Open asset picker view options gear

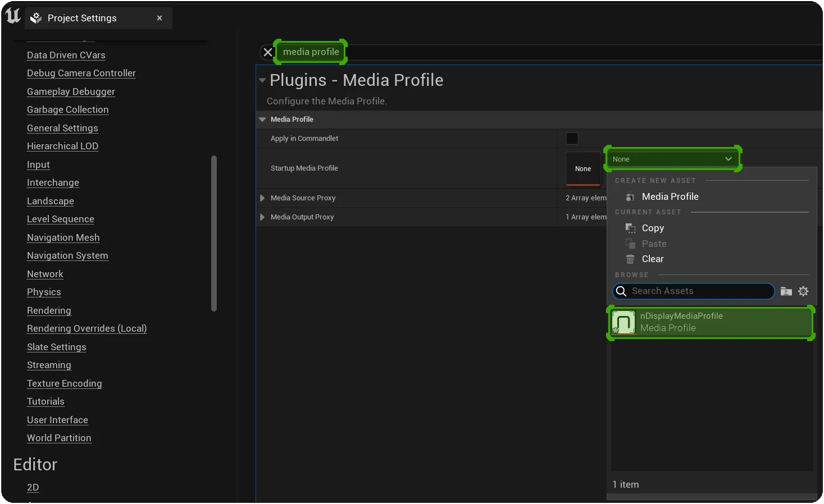804,291
